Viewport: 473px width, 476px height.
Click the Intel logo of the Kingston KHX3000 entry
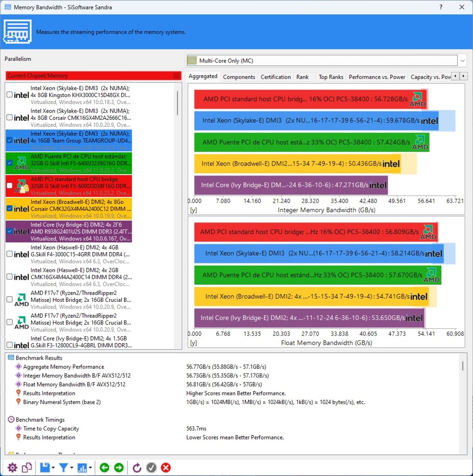click(x=21, y=95)
